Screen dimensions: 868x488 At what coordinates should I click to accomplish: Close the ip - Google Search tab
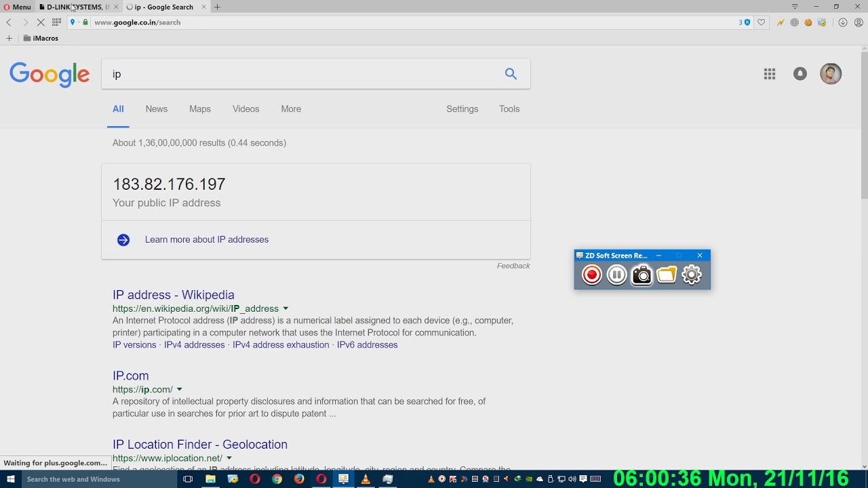click(203, 7)
